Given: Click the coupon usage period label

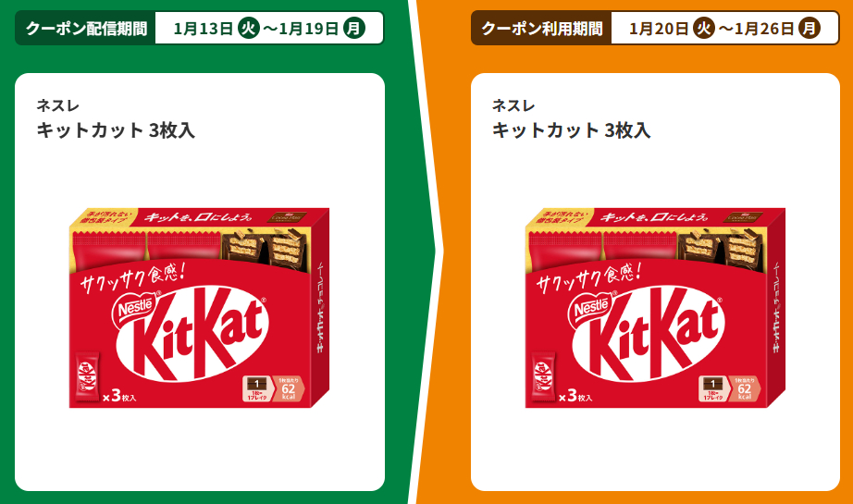Looking at the screenshot, I should click(542, 29).
